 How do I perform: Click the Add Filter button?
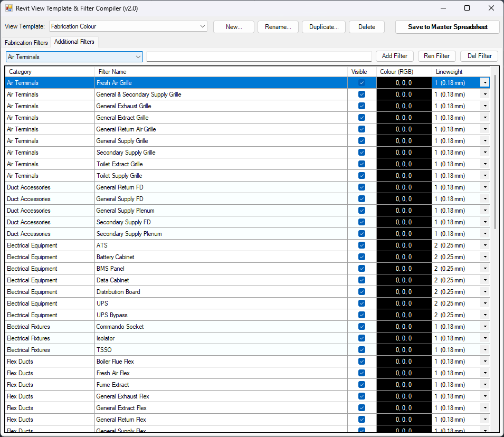394,56
